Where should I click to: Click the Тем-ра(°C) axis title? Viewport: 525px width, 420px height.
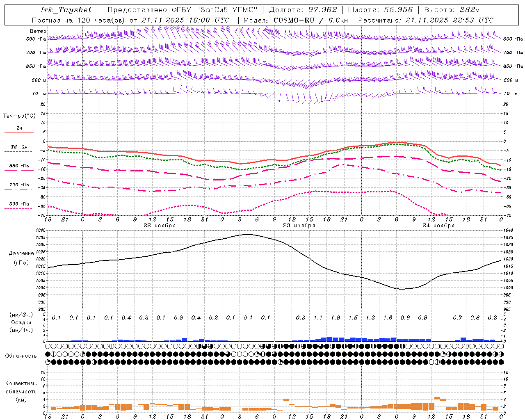(19, 116)
